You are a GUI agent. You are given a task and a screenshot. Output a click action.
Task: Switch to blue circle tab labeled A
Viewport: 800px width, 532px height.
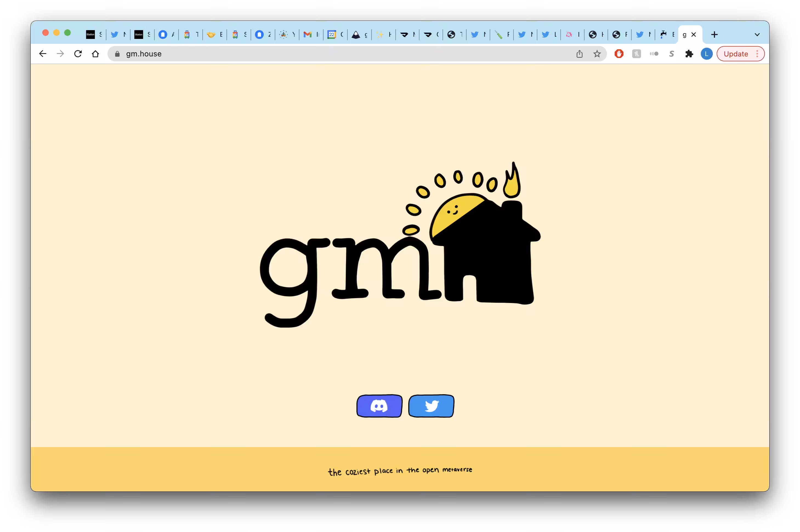166,34
